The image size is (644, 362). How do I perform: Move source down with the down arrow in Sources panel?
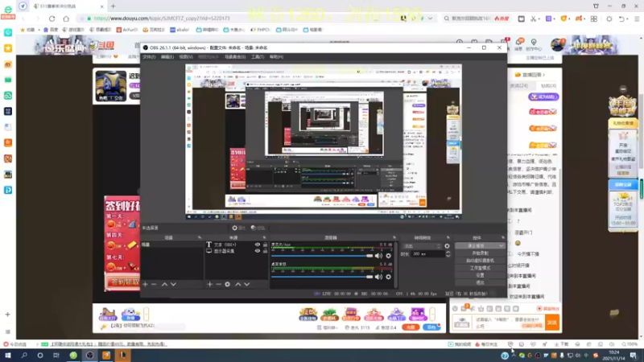click(x=247, y=284)
